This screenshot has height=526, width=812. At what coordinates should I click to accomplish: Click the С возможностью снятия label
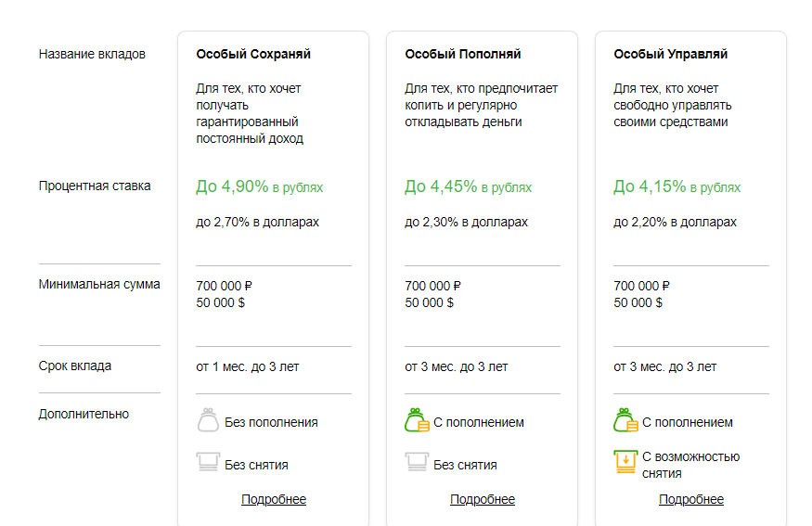coord(690,465)
